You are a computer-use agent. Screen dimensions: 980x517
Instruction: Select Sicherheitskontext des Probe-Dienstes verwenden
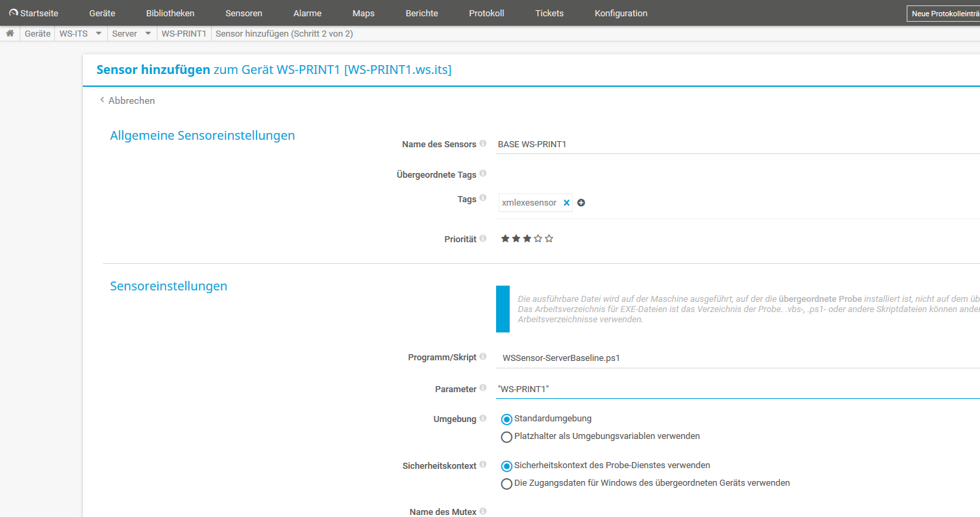pyautogui.click(x=506, y=466)
